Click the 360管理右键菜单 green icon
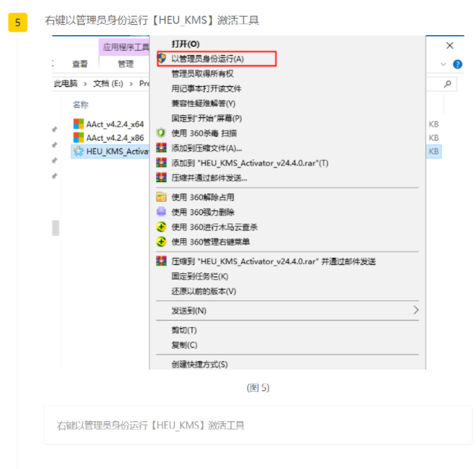The image size is (476, 469). point(161,241)
